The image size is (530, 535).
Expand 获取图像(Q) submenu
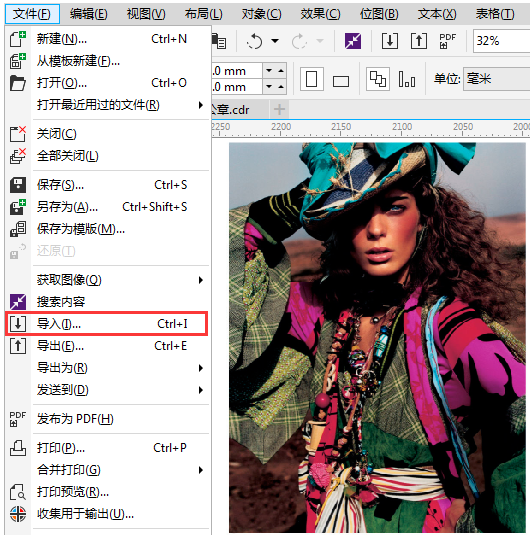pyautogui.click(x=108, y=280)
